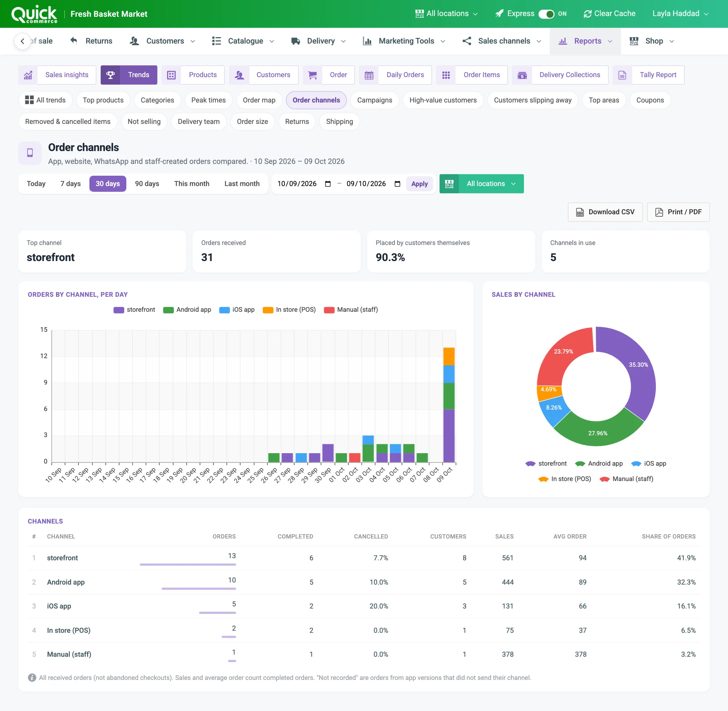728x711 pixels.
Task: Apply the selected date range
Action: 419,184
